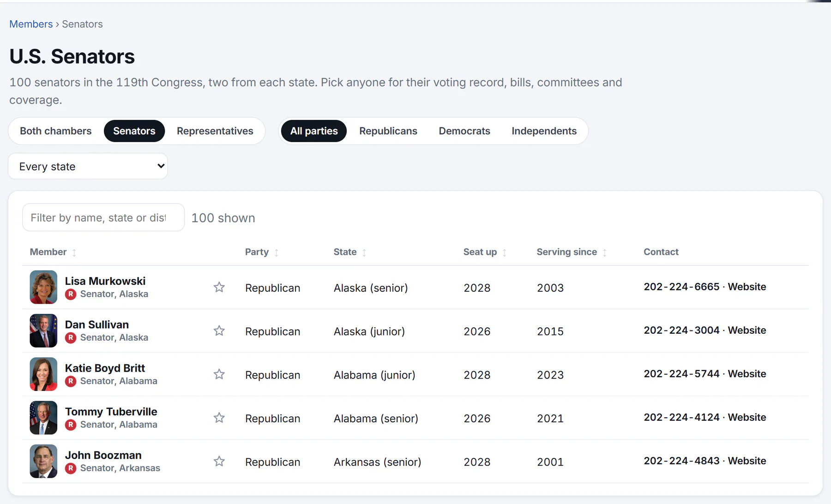Click the R party badge under John Boozman
Screen dimensions: 831x504
71,468
